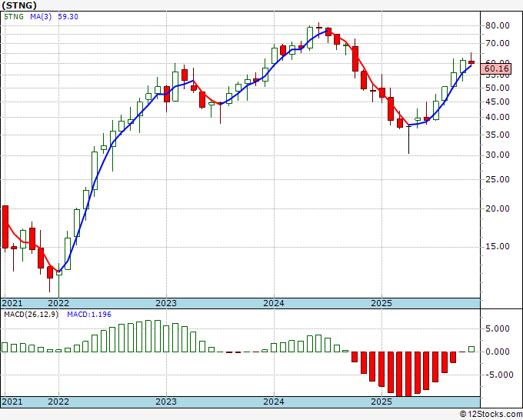Click the 25.00 price axis label
The width and height of the screenshot is (523, 420).
[x=498, y=179]
